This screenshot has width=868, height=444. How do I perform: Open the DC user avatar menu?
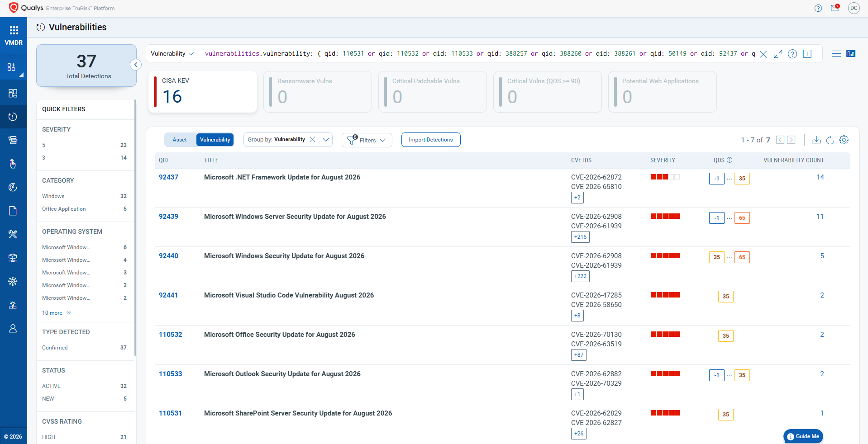point(854,8)
